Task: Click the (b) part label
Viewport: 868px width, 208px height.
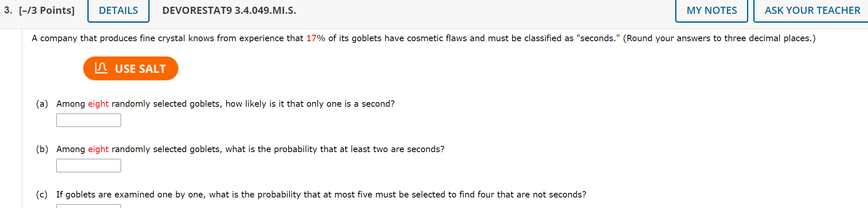Action: 42,149
